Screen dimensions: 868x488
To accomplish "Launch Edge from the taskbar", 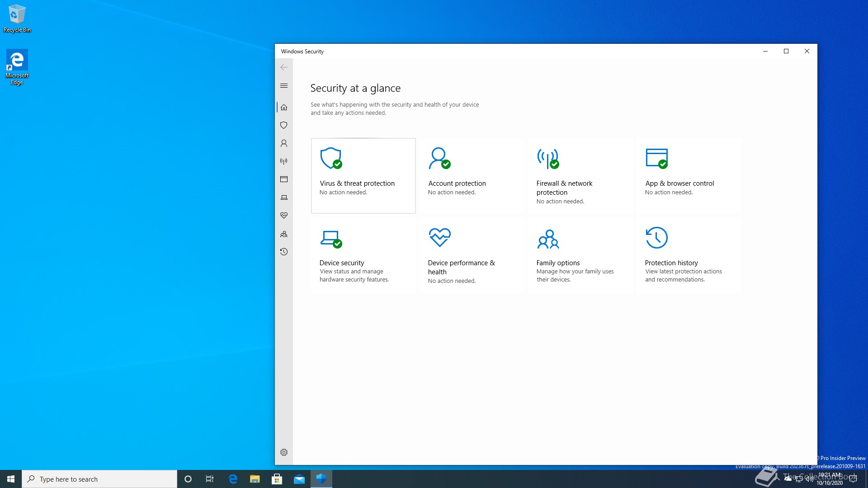I will click(x=233, y=479).
